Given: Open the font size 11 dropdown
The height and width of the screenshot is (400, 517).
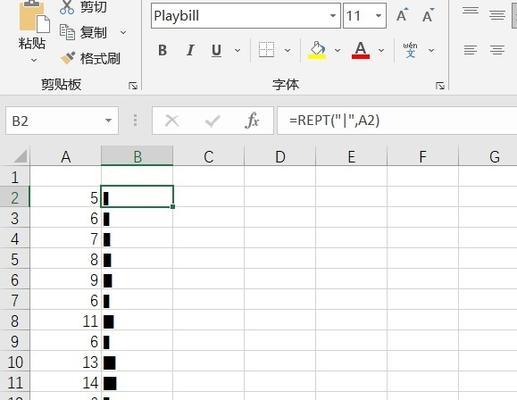Looking at the screenshot, I should (378, 16).
